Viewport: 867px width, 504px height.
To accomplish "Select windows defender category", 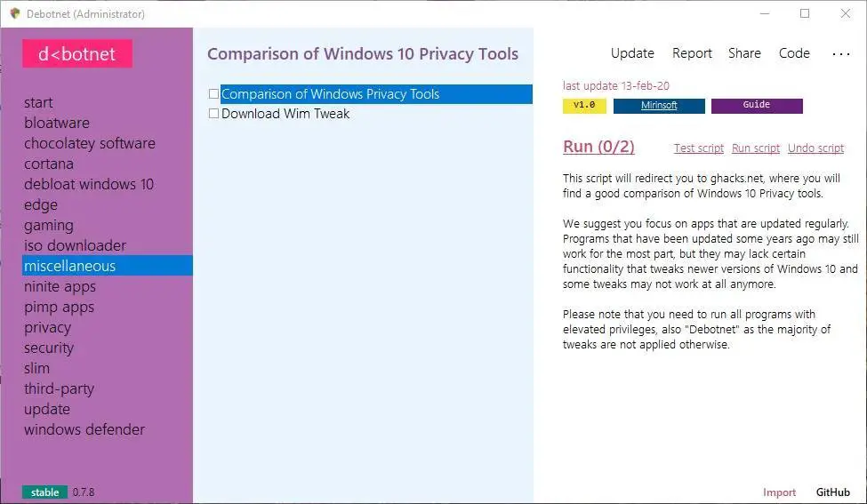I will coord(84,430).
